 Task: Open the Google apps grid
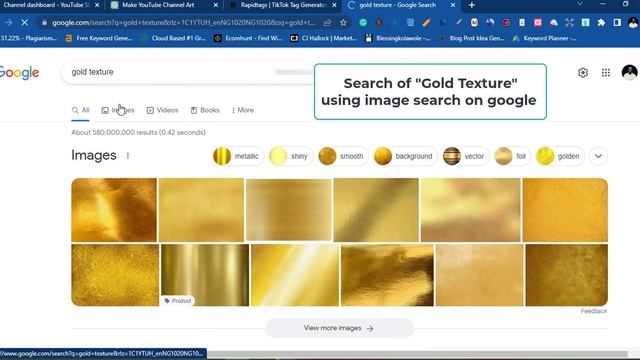coord(606,73)
